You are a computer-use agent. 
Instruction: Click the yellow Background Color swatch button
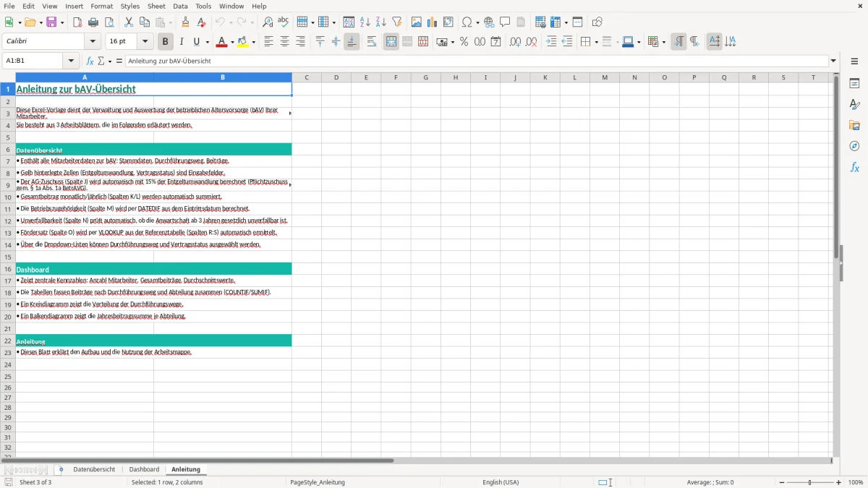pos(242,42)
